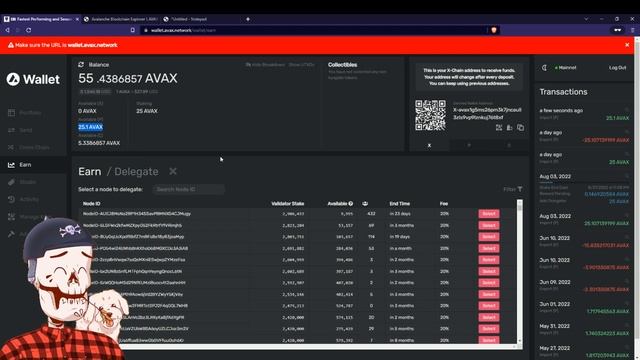Click the May 27, 2022 transaction
This screenshot has height=360, width=640.
584,351
